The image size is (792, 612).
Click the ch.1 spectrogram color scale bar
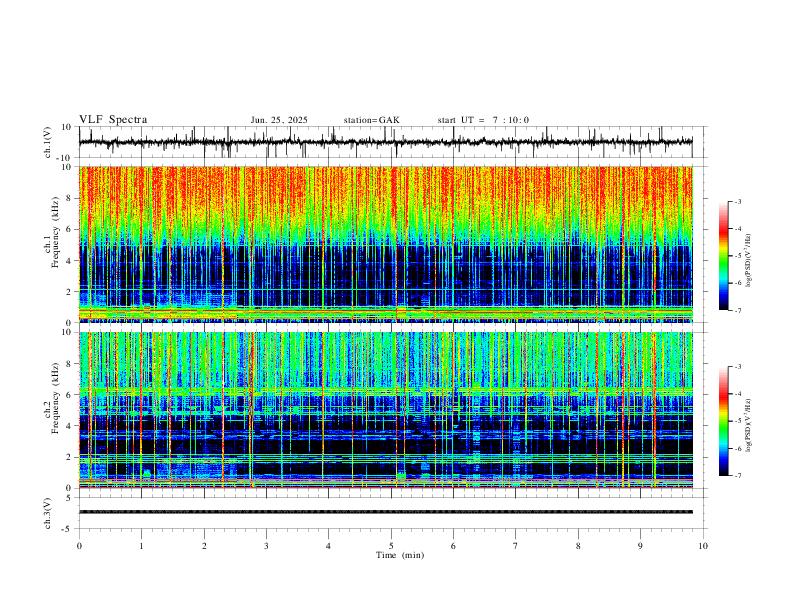[x=723, y=255]
